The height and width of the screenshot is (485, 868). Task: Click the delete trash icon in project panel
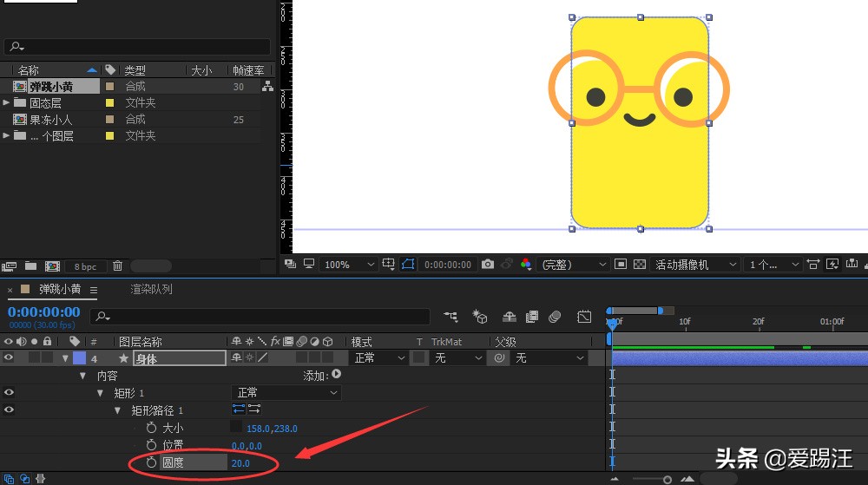[118, 266]
